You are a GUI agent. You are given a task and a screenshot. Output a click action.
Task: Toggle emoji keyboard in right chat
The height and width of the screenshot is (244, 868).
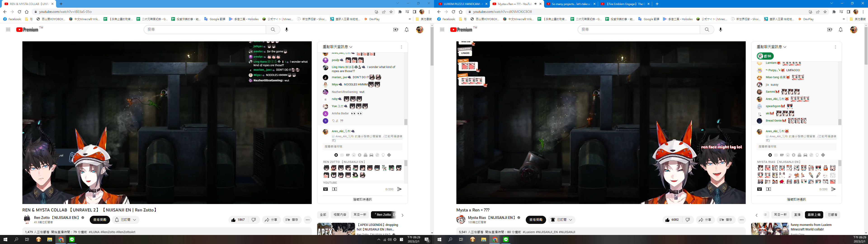click(759, 189)
